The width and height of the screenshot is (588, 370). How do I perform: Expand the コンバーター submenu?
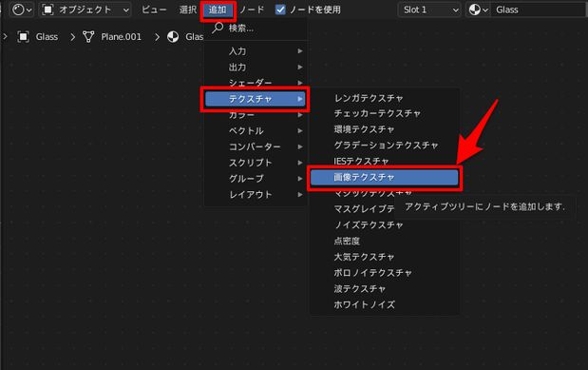point(256,146)
